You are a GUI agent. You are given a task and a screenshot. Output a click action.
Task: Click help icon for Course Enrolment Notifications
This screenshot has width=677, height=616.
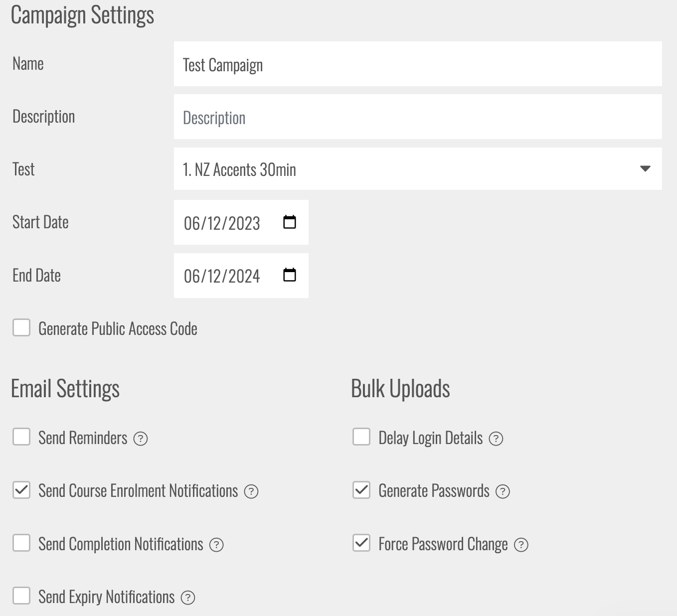(251, 492)
